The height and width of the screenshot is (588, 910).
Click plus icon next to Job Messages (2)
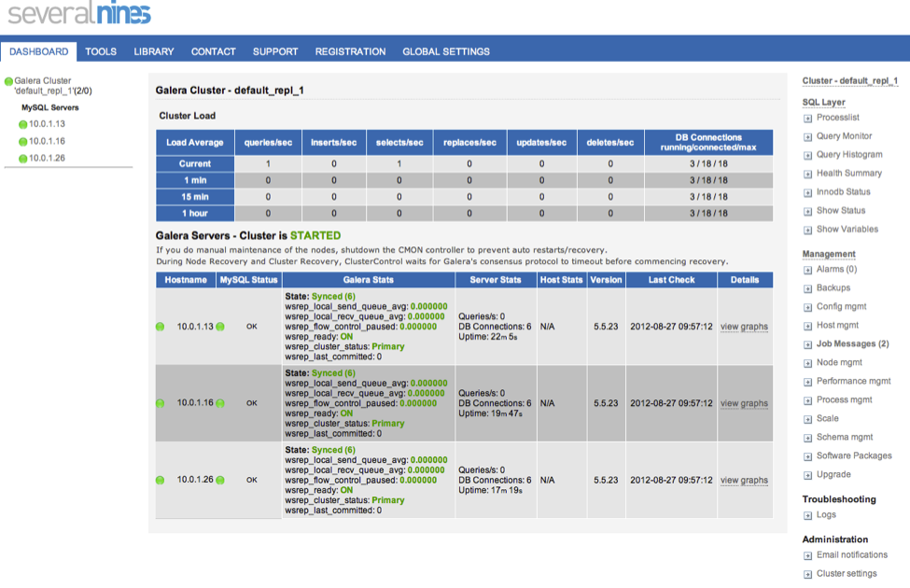point(807,344)
